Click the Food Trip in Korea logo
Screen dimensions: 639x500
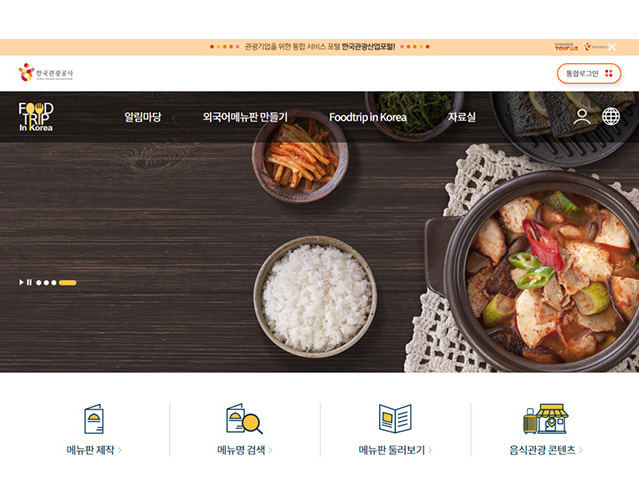click(36, 117)
